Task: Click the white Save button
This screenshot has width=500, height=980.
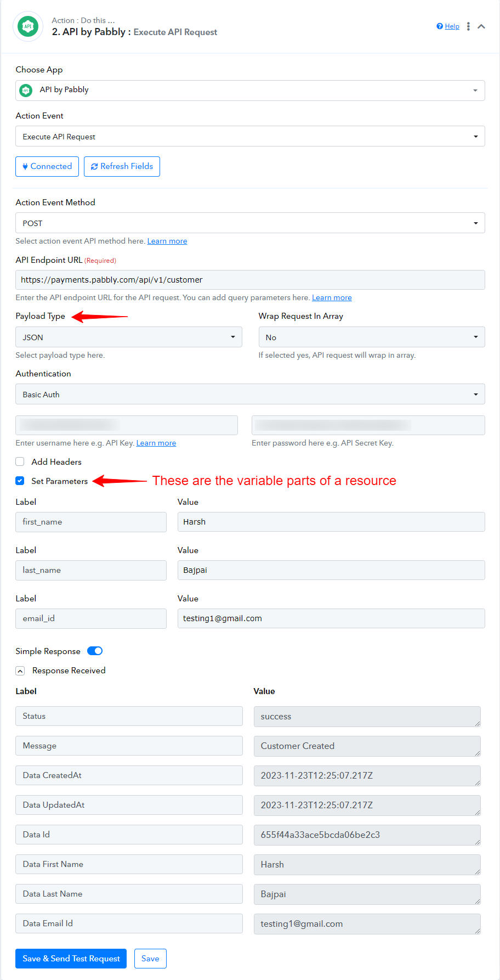Action: pos(150,959)
